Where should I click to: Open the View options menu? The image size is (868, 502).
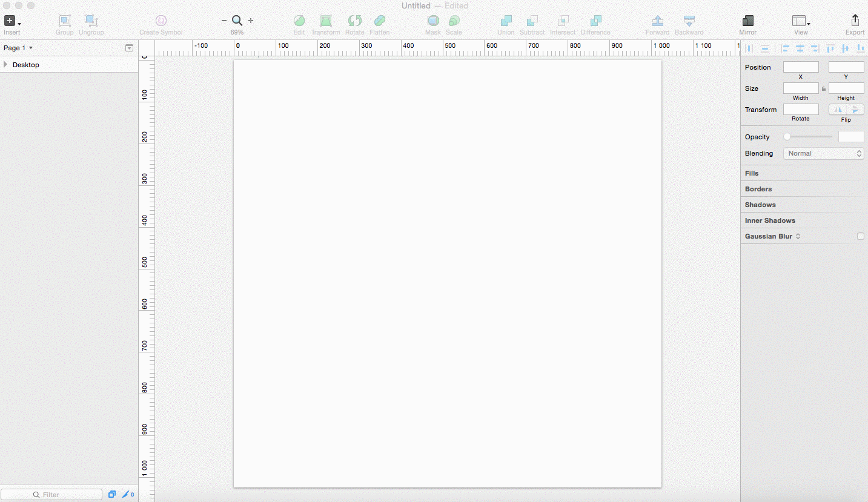click(801, 21)
